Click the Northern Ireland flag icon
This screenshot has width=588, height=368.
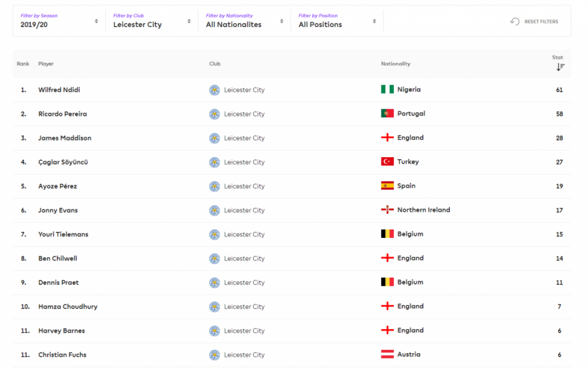click(x=387, y=210)
